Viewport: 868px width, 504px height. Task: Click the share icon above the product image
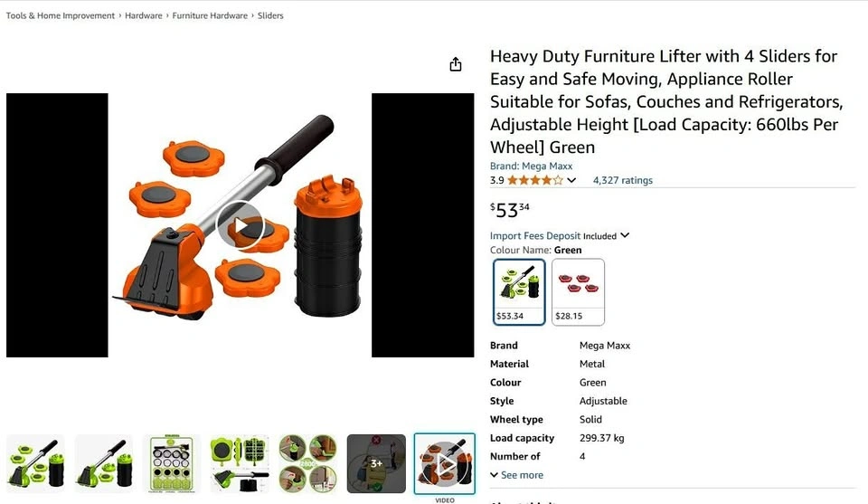tap(455, 64)
